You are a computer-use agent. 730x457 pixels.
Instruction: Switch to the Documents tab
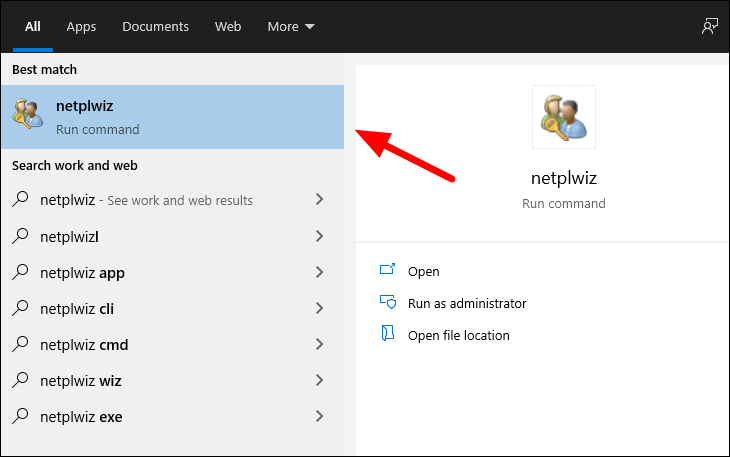155,27
